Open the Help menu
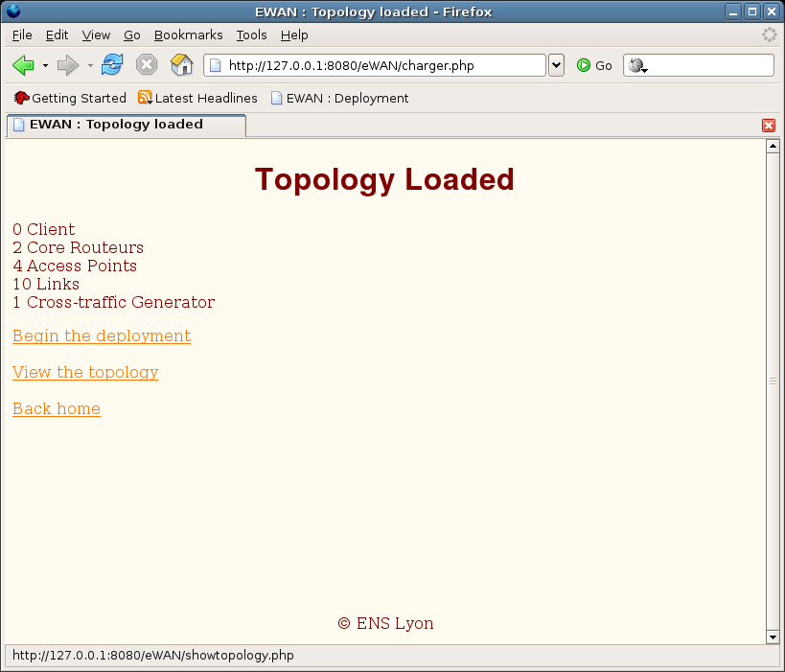785x672 pixels. [294, 35]
